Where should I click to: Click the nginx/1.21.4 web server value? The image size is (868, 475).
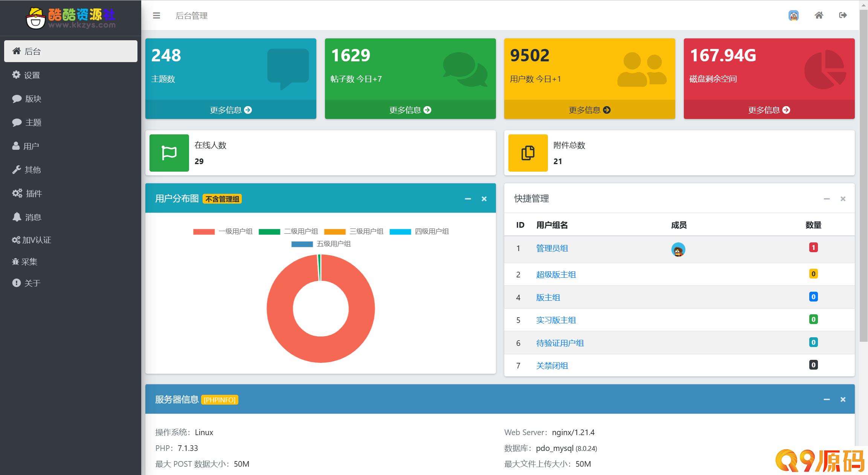[x=573, y=432]
